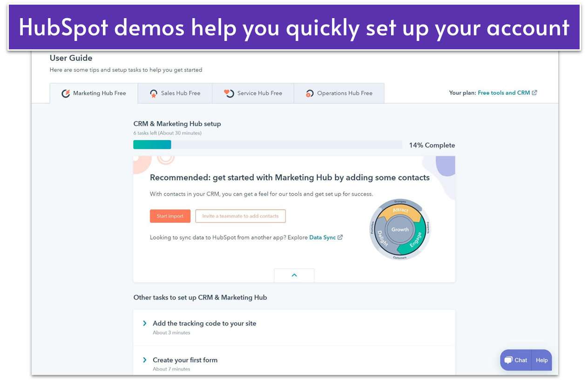
Task: Select the Service Hub Free tab
Action: click(x=253, y=93)
